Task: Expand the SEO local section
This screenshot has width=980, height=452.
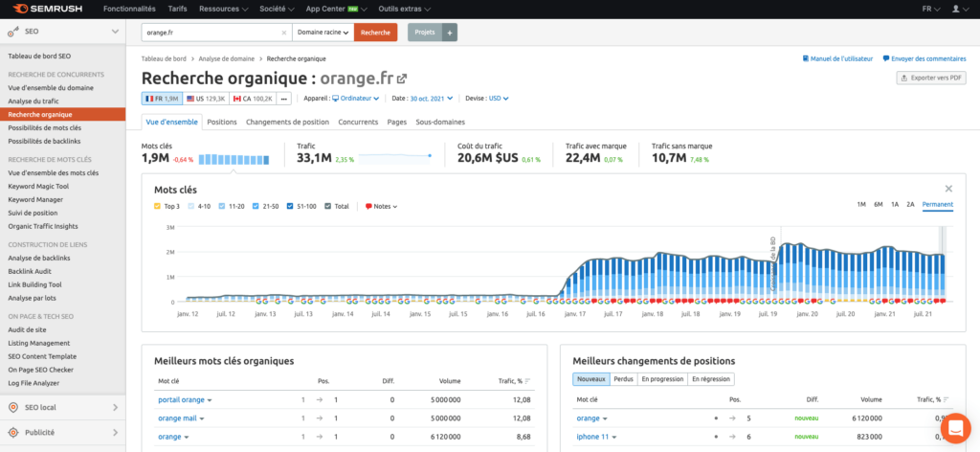Action: tap(115, 408)
